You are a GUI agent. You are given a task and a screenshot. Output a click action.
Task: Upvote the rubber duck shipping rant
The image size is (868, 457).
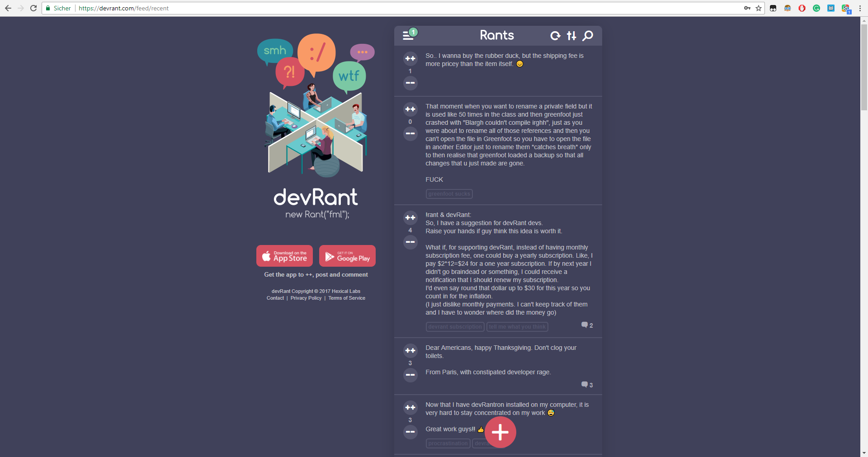410,58
